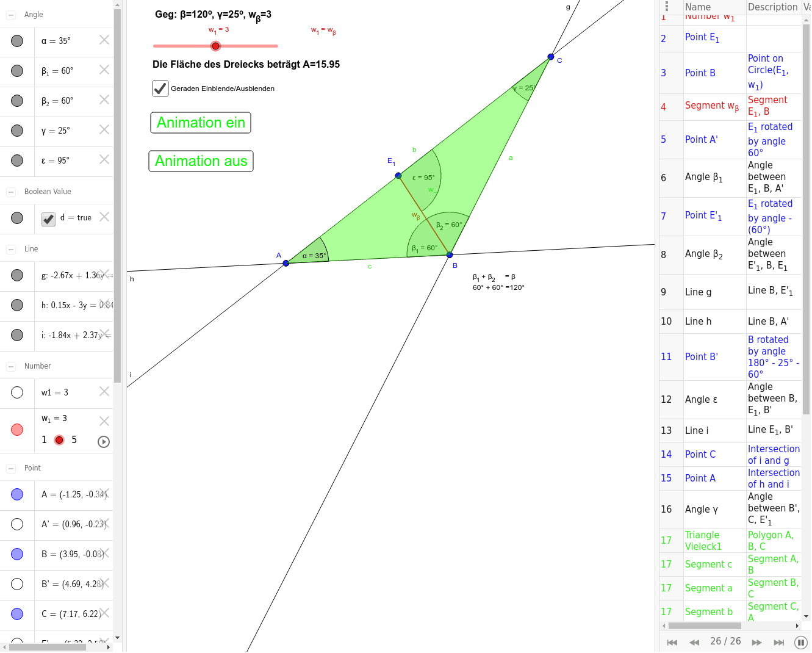Click the Animation aus button
Screen dimensions: 812x653
coord(201,161)
